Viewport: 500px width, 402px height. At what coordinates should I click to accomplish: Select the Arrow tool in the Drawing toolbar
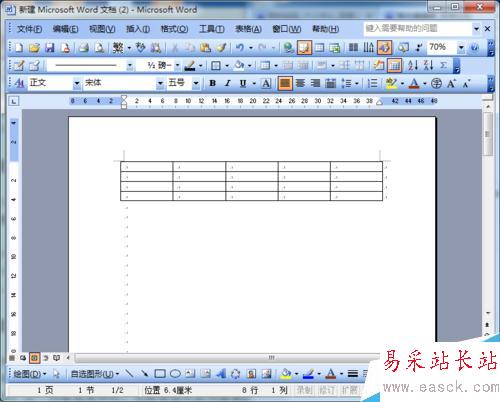point(144,374)
